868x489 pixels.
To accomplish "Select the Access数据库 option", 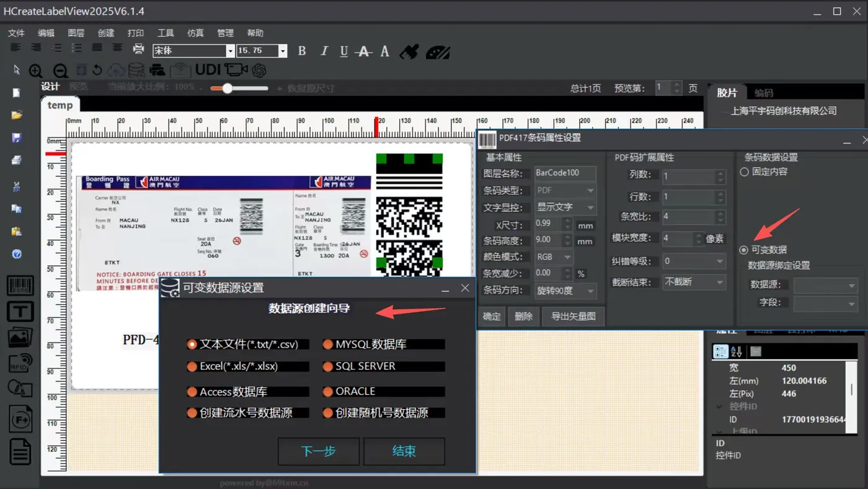I will click(x=248, y=392).
